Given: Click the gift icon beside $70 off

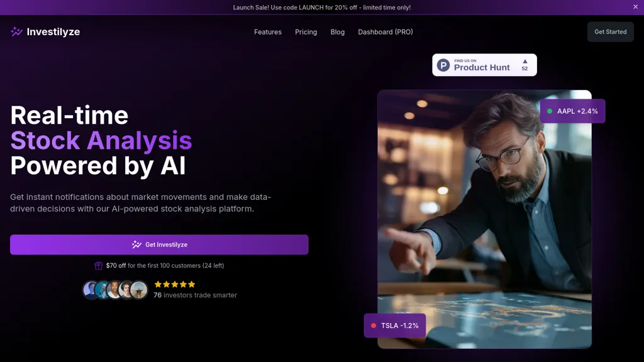Looking at the screenshot, I should [x=98, y=266].
